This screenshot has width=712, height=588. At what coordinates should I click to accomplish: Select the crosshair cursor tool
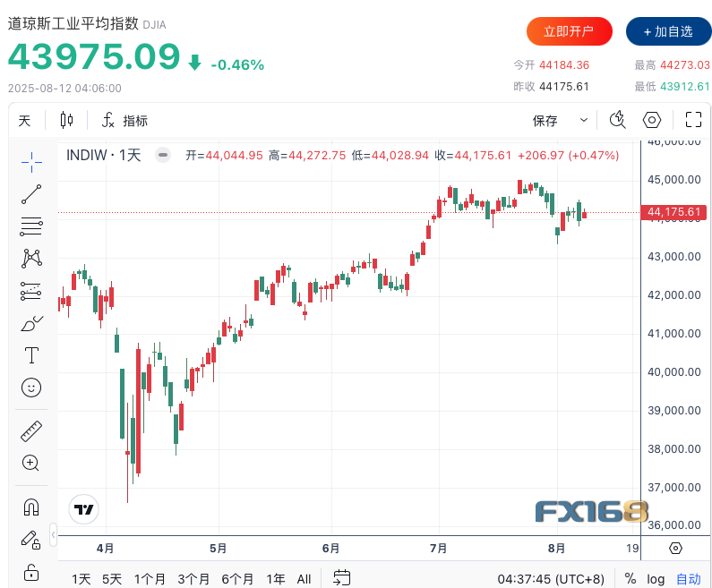coord(31,161)
